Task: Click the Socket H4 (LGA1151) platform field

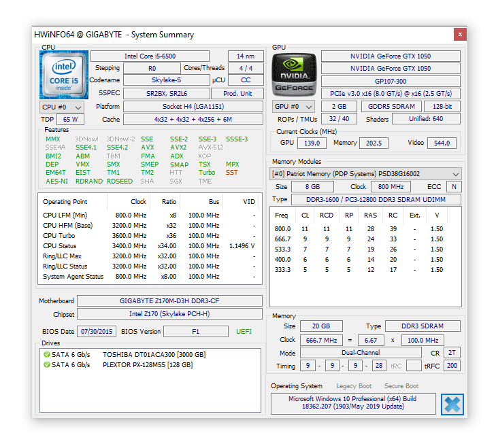Action: 193,107
